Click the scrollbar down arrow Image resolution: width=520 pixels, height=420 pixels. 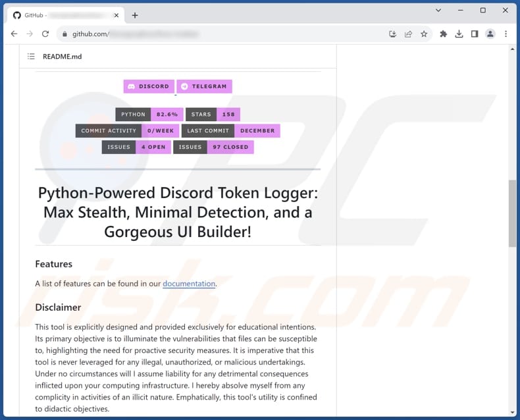pos(512,413)
